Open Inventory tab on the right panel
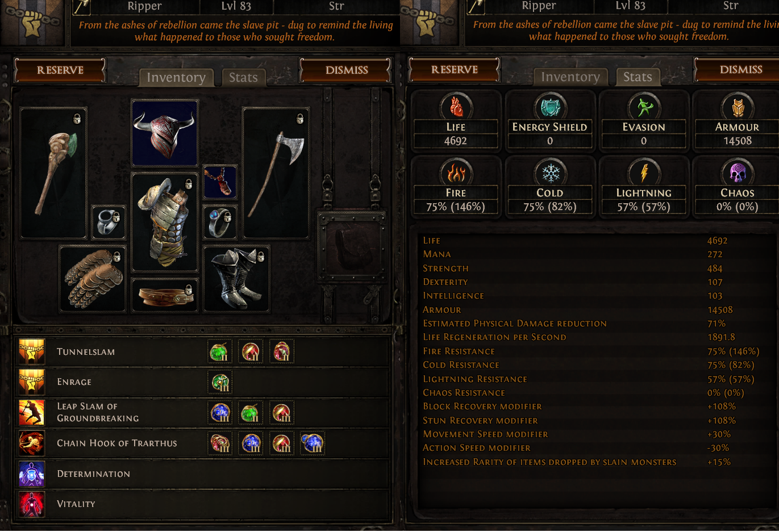This screenshot has height=532, width=779. tap(570, 77)
